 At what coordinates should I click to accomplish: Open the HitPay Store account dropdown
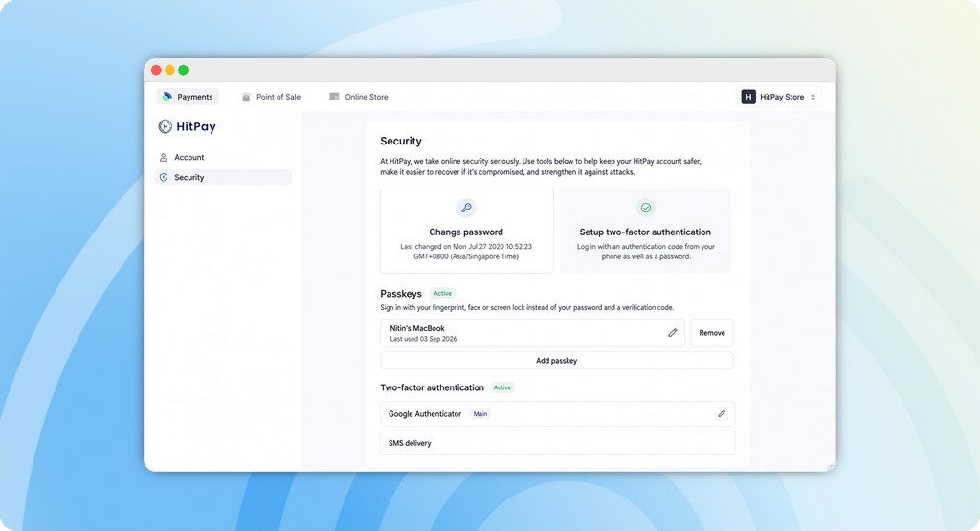pos(779,97)
